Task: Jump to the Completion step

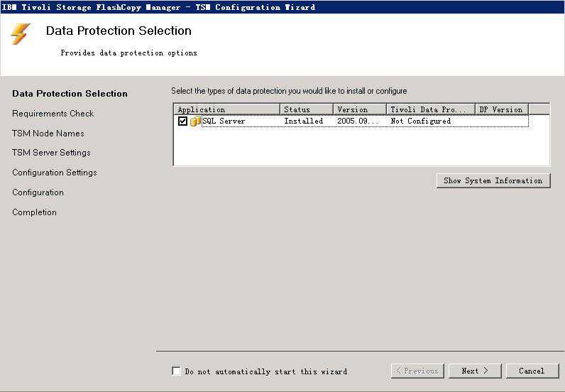Action: click(34, 212)
